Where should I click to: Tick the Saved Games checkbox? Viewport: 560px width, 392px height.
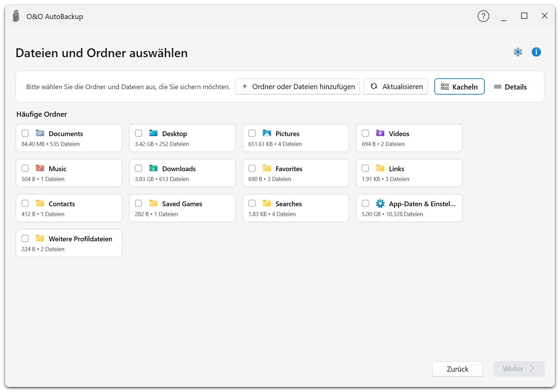[x=139, y=203]
